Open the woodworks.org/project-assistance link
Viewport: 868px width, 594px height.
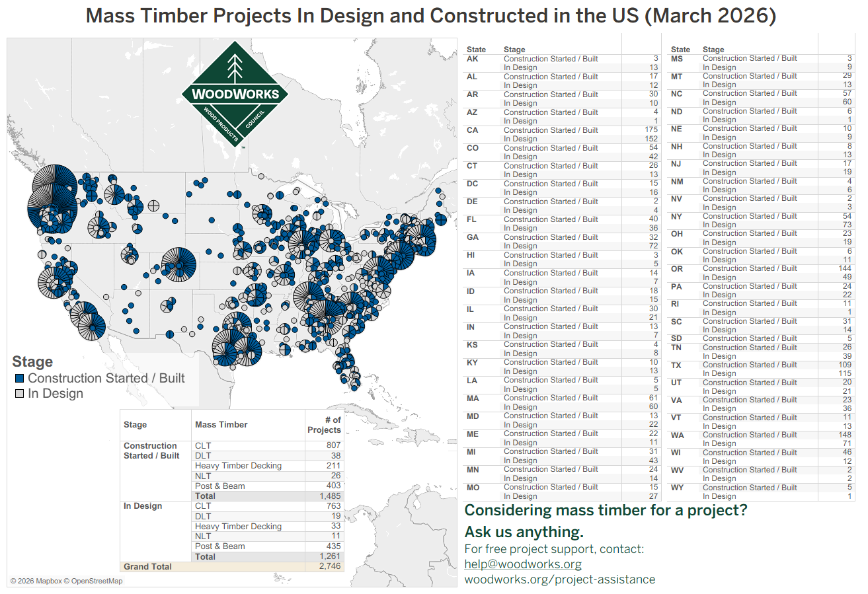tap(559, 579)
